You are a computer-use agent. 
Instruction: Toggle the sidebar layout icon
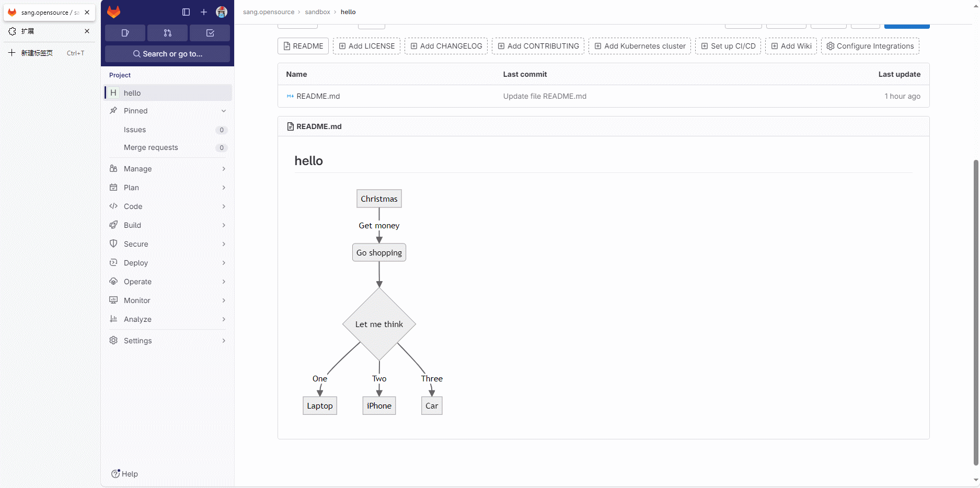click(186, 12)
